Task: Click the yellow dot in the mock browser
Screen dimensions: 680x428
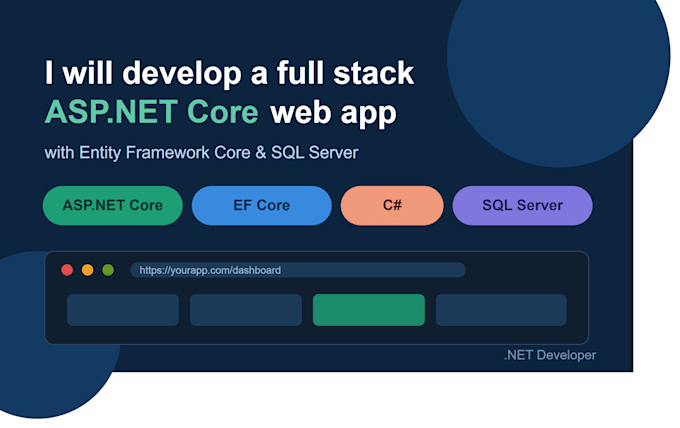Action: tap(88, 270)
